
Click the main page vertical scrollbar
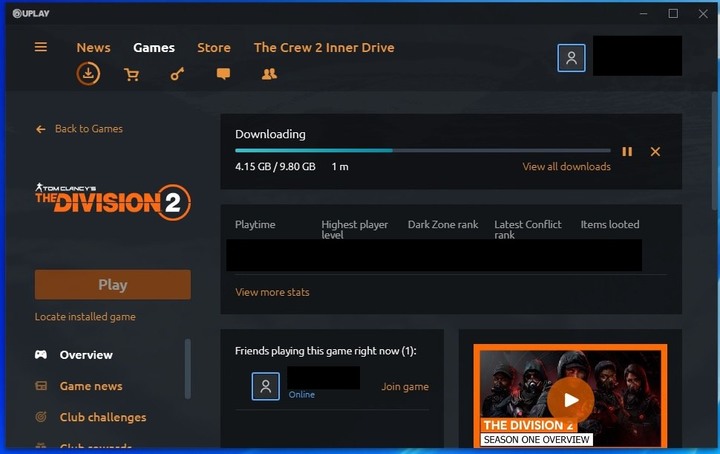coord(716,151)
